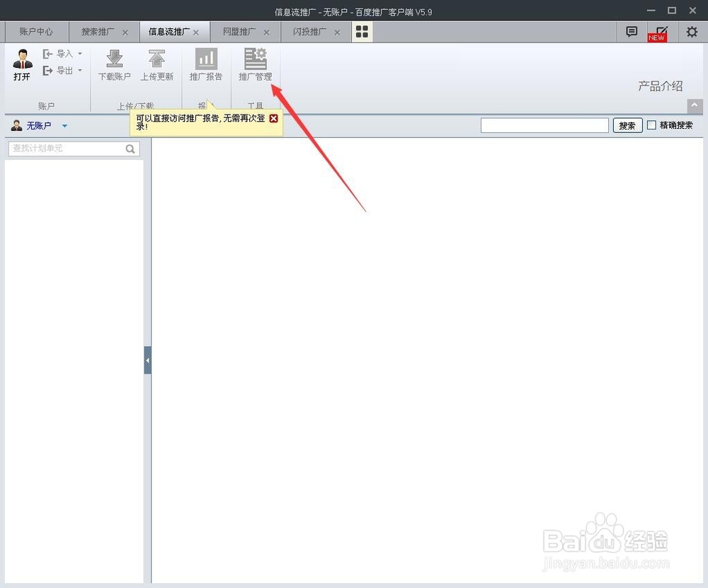
Task: Open account with the 打开 icon
Action: (22, 64)
